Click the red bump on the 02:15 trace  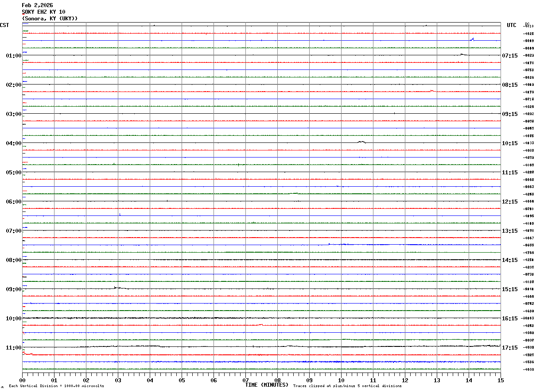(x=432, y=91)
